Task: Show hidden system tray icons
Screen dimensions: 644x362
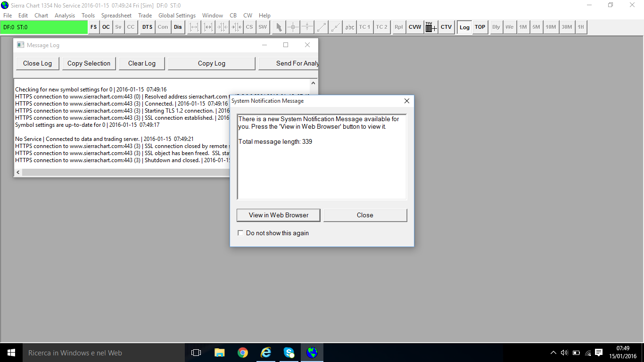Action: (553, 353)
